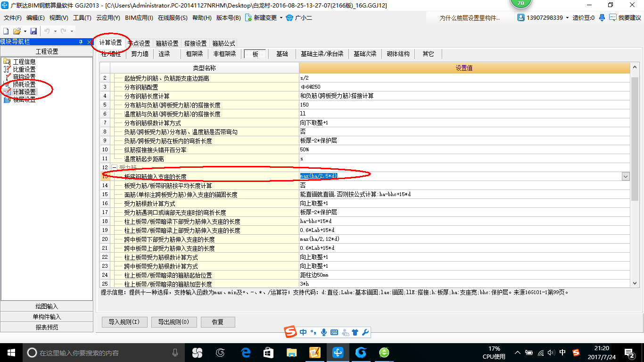Viewport: 644px width, 362px height.
Task: Select 比重设置 in navigation tree
Action: [x=24, y=69]
